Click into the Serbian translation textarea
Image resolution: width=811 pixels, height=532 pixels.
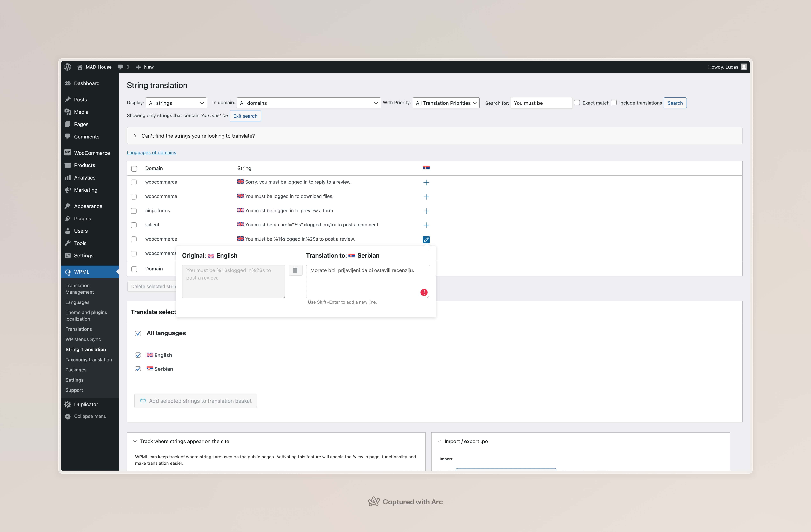pos(368,282)
